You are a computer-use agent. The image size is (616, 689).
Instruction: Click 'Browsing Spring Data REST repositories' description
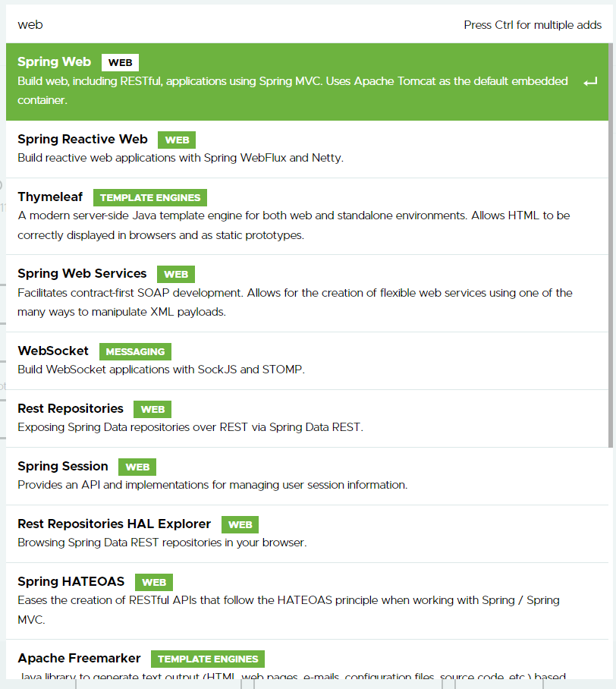(x=162, y=543)
